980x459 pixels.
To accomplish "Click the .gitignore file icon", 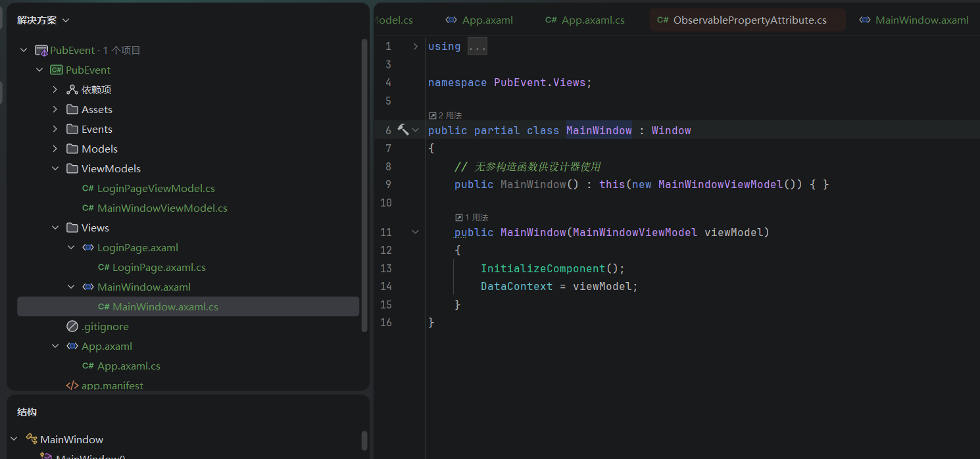I will tap(72, 327).
